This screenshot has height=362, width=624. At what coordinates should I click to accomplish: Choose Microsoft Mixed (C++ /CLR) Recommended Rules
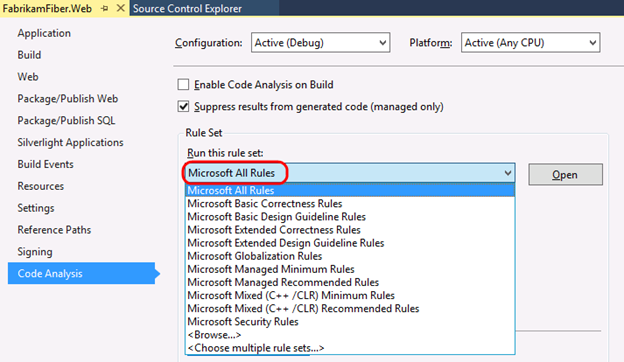coord(350,309)
